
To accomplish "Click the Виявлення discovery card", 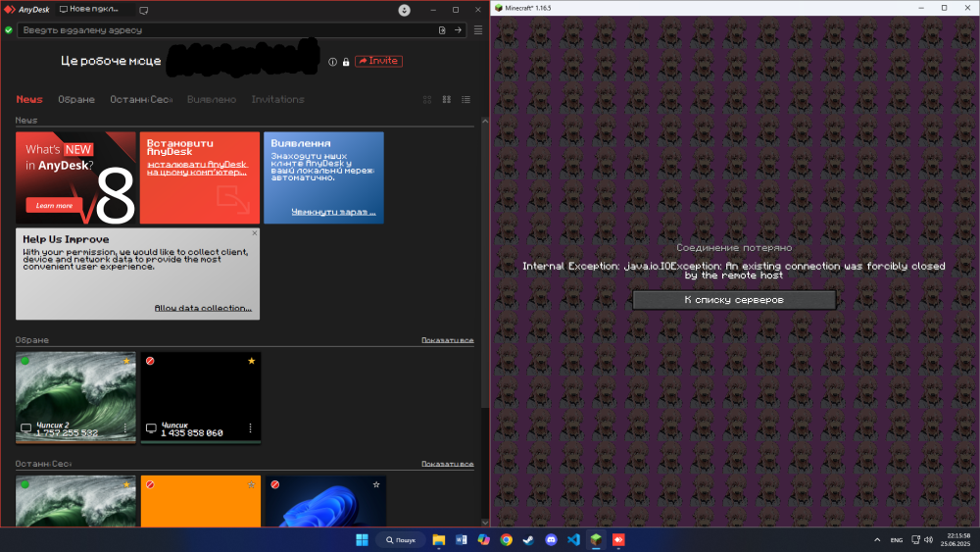I will [x=323, y=177].
